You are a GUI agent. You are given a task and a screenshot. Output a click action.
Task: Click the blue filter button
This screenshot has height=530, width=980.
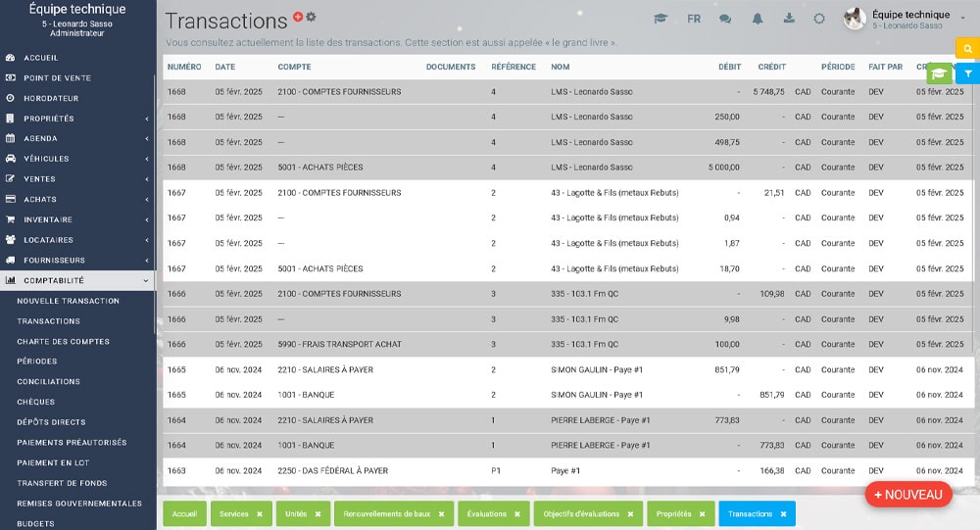click(967, 73)
